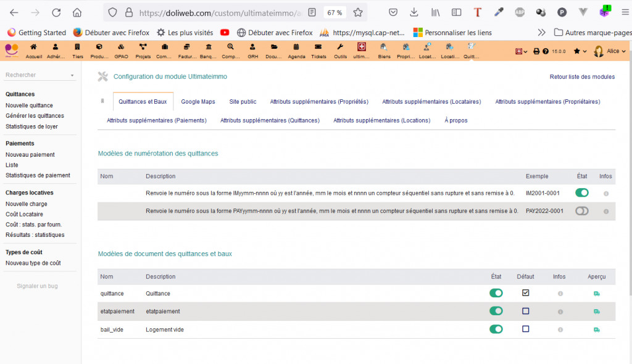Click Retour liste des modules link
632x364 pixels.
coord(582,77)
